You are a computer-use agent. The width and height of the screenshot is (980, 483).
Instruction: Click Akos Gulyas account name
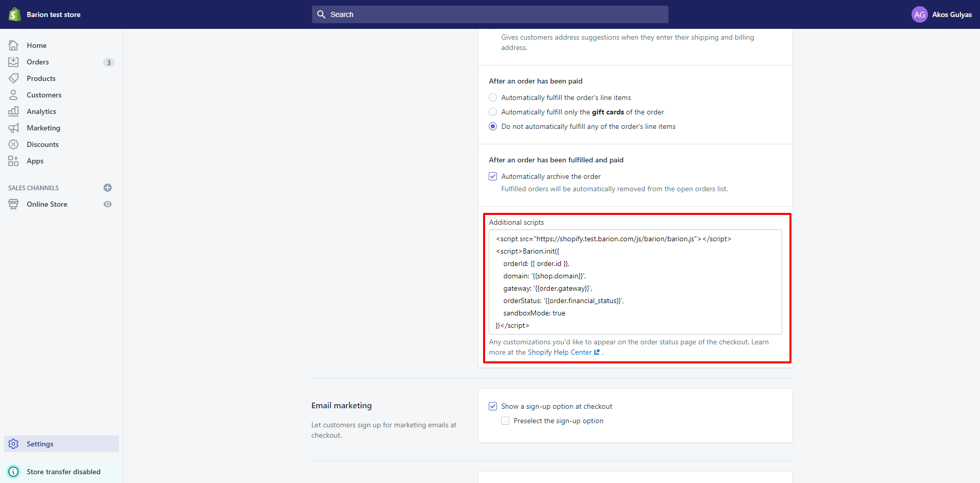click(952, 14)
